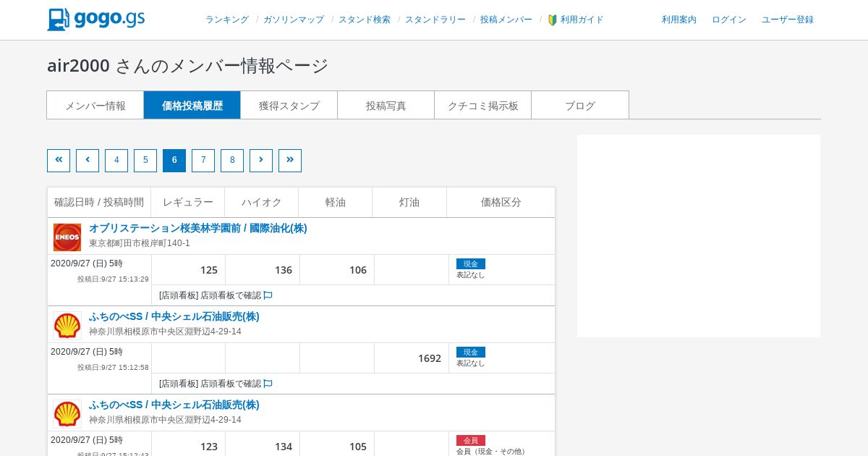Open スタンド検索 in the top navigation
This screenshot has width=868, height=456.
pos(365,20)
